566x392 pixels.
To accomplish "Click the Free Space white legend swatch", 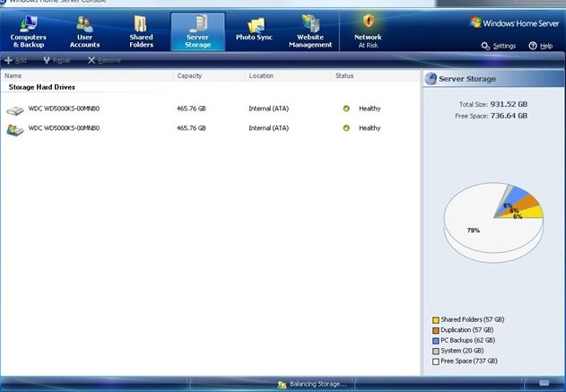I will point(436,362).
